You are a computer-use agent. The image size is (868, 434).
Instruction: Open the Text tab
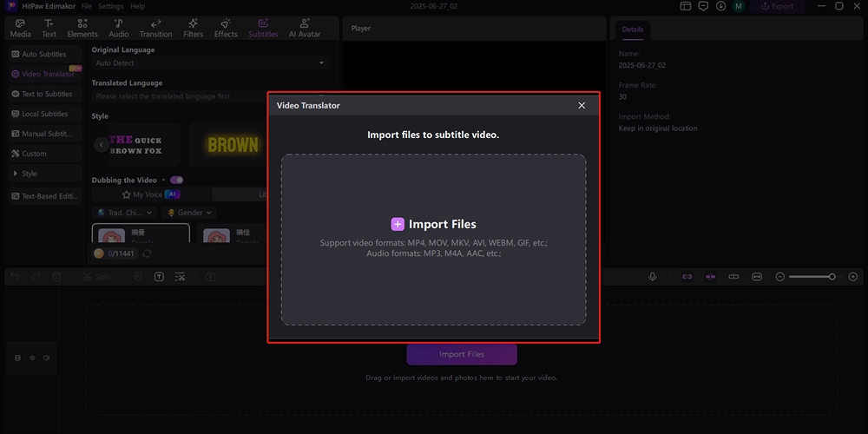(49, 29)
